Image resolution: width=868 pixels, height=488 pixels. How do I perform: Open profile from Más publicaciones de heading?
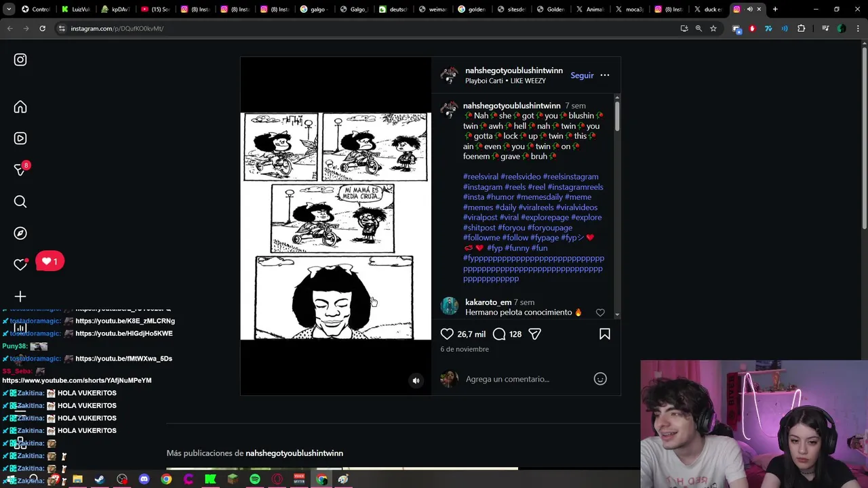tap(294, 453)
